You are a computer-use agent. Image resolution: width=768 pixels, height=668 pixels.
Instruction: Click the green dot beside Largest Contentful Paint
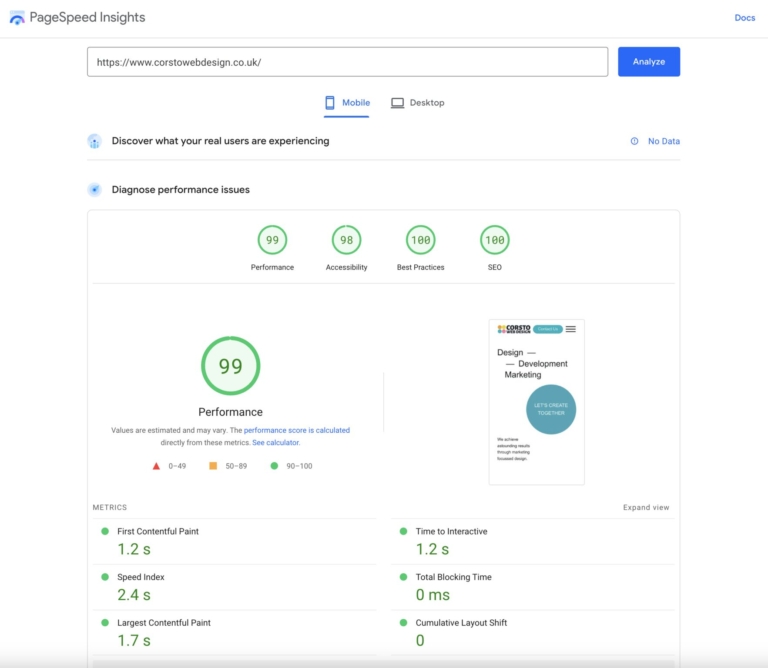click(105, 622)
